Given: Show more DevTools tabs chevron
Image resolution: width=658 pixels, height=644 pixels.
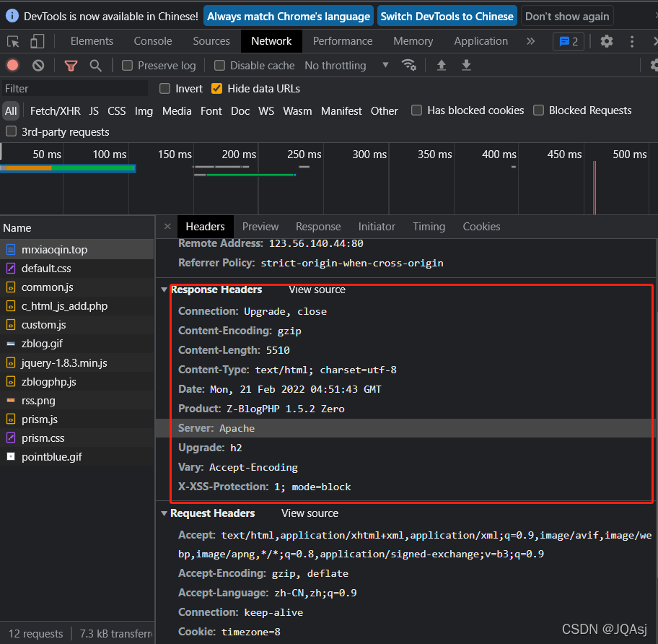Looking at the screenshot, I should pos(531,41).
